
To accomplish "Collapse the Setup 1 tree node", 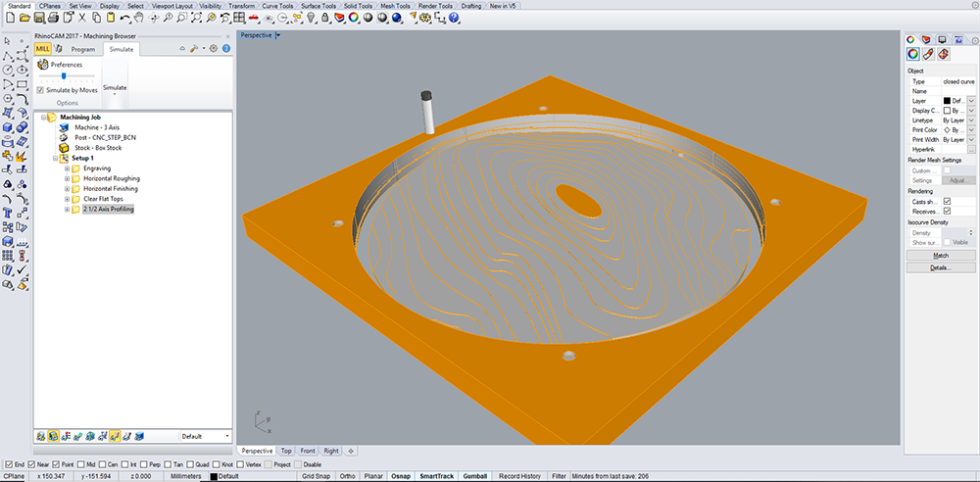I will (x=56, y=158).
